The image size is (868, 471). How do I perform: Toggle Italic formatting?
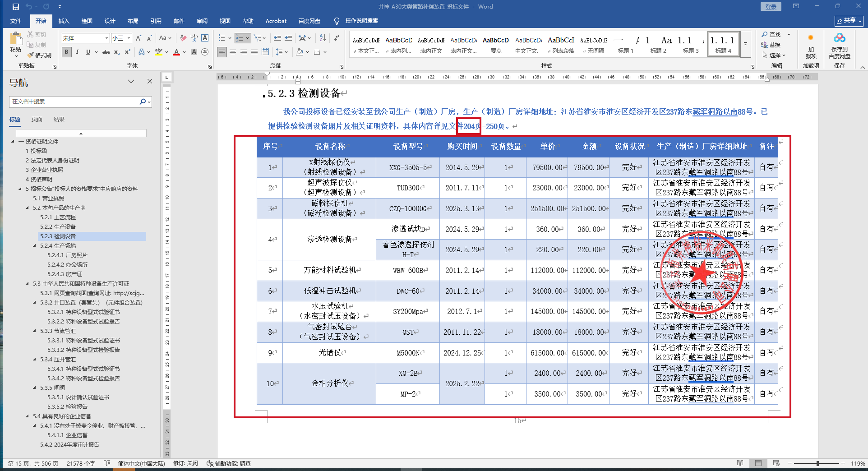77,52
